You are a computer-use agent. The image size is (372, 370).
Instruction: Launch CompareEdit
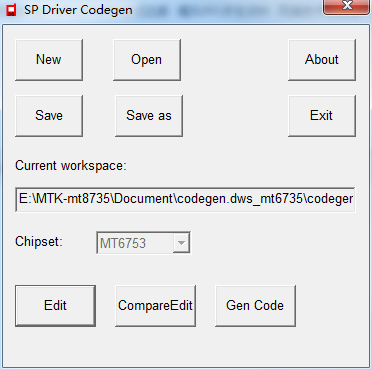click(155, 306)
